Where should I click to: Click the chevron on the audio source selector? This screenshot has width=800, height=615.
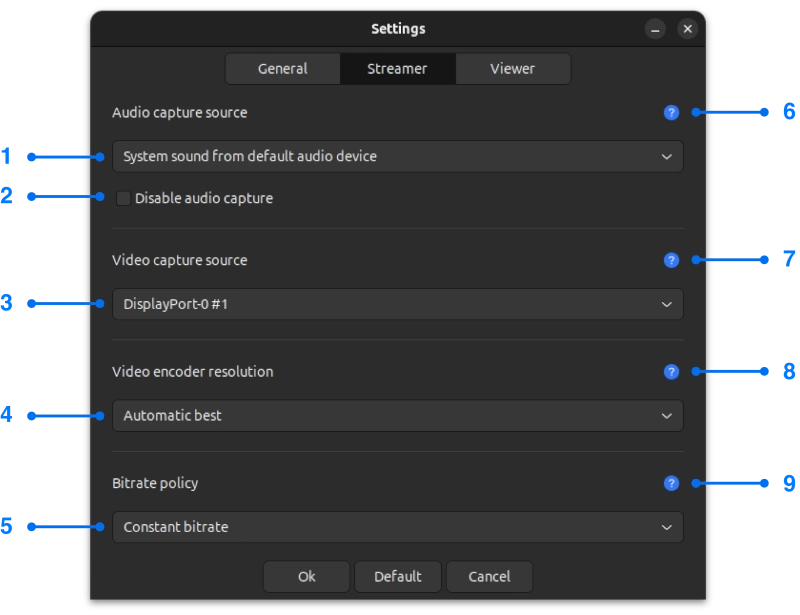coord(667,156)
